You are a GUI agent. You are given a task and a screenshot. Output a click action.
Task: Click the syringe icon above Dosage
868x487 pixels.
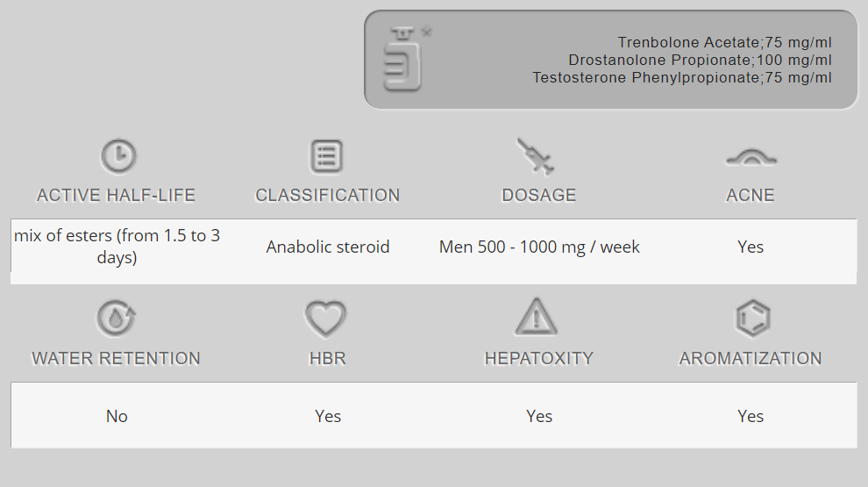(536, 156)
